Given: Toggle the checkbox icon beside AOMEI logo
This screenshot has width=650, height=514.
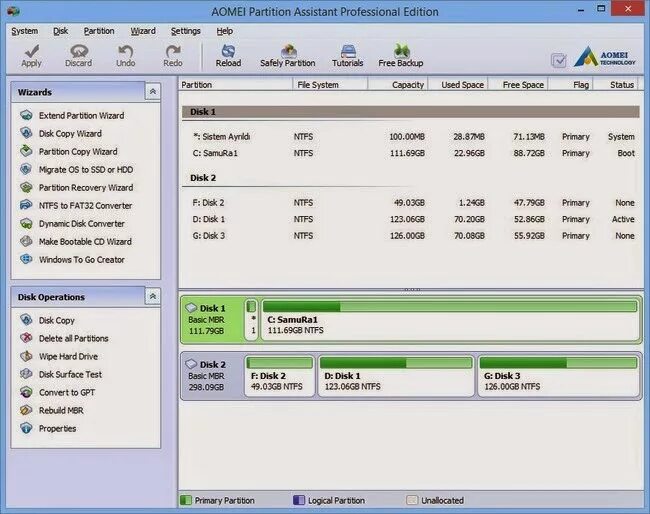Looking at the screenshot, I should click(559, 61).
